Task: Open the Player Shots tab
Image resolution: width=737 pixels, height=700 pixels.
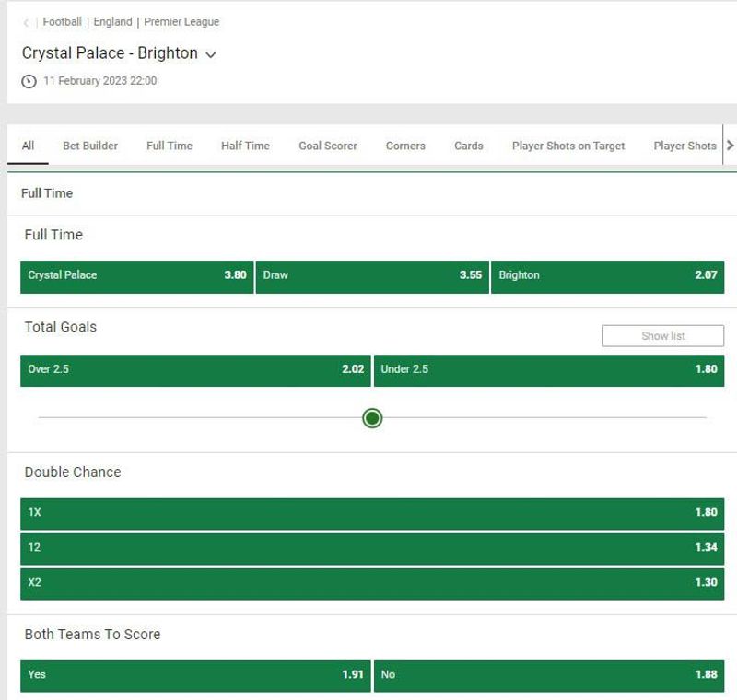Action: coord(684,146)
